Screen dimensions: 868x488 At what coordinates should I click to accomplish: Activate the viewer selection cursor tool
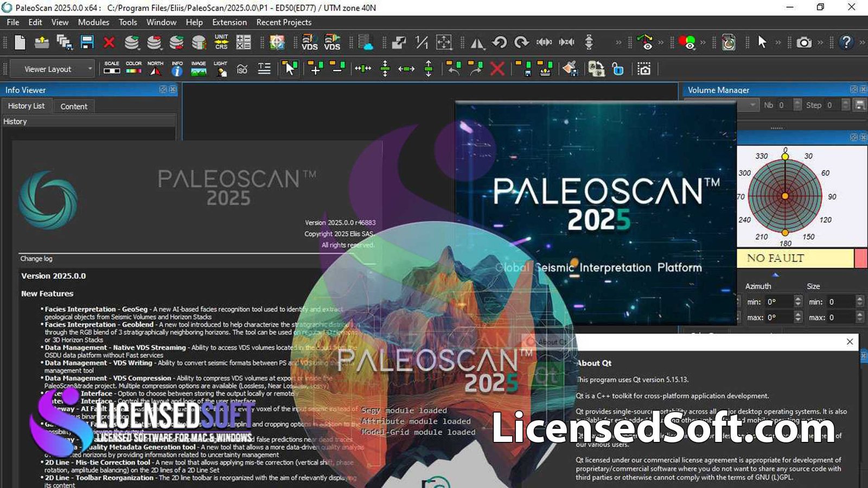(x=289, y=69)
